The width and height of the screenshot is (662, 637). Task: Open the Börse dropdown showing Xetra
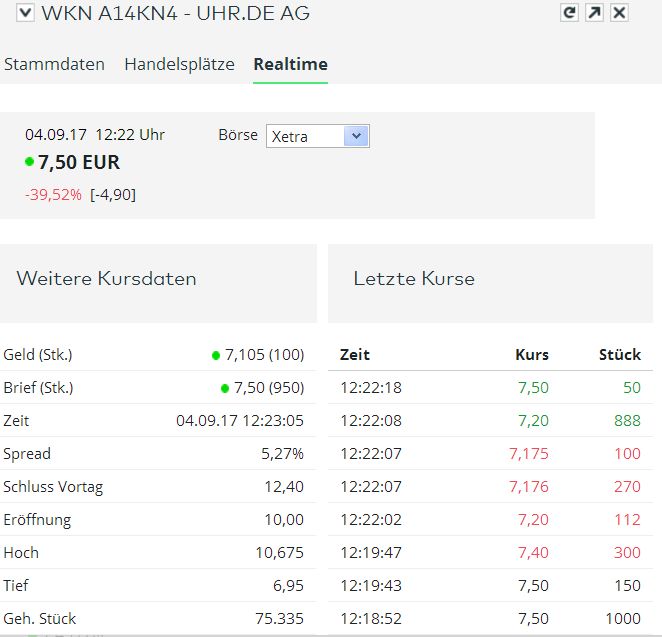[318, 136]
